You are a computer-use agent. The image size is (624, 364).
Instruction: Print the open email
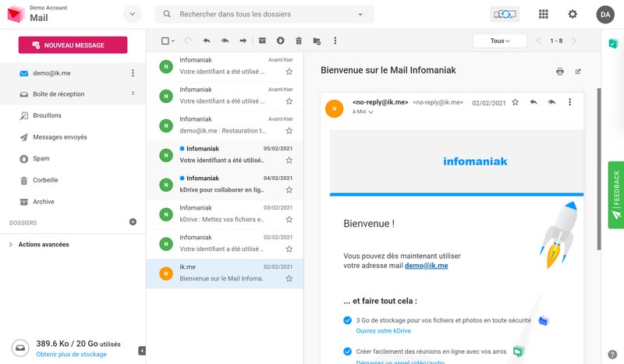(560, 72)
